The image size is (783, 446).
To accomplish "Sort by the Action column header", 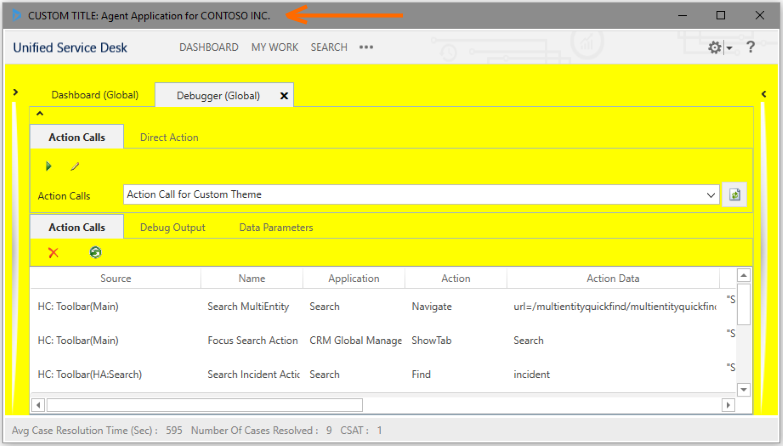I will [x=455, y=278].
